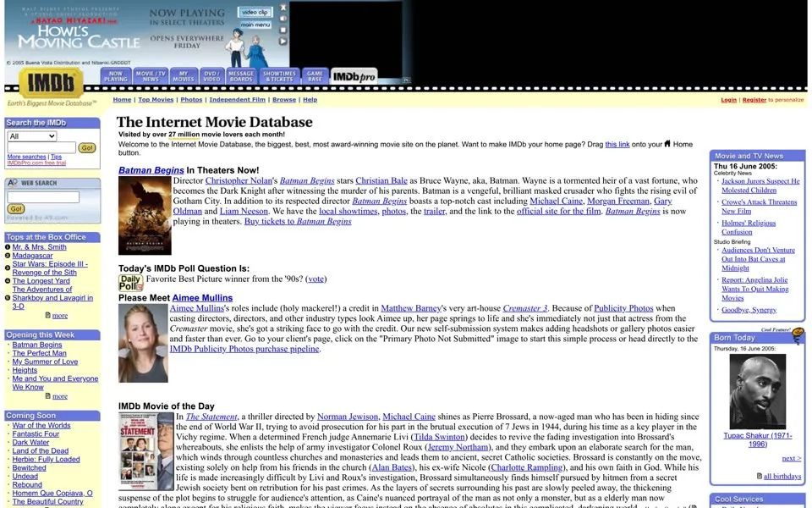
Task: Open War of the Worlds in Coming Soon
Action: [x=41, y=426]
